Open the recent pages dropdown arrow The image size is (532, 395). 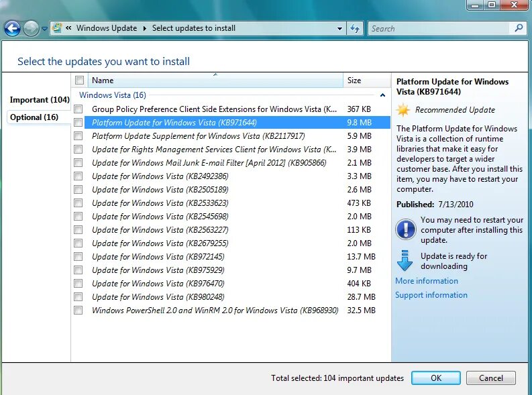click(44, 29)
